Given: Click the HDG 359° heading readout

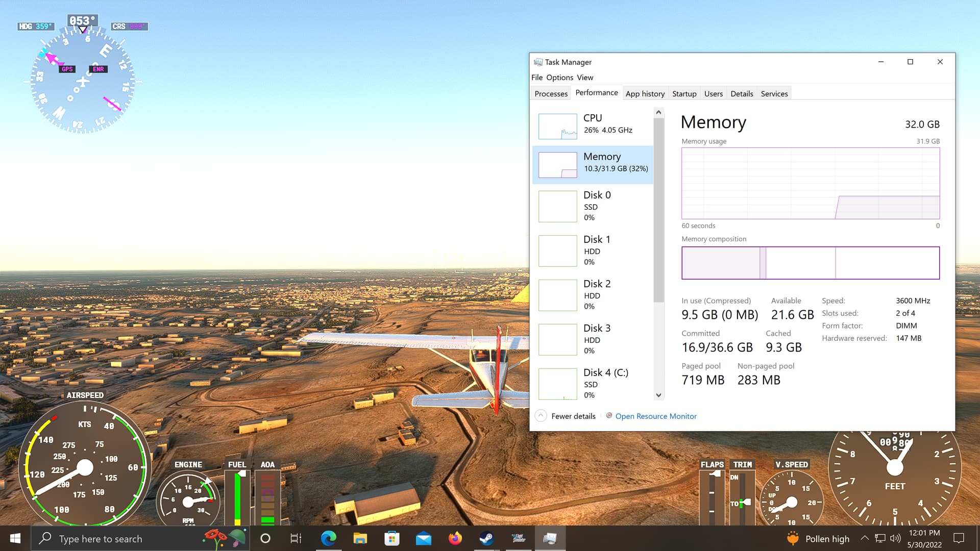Looking at the screenshot, I should tap(35, 27).
